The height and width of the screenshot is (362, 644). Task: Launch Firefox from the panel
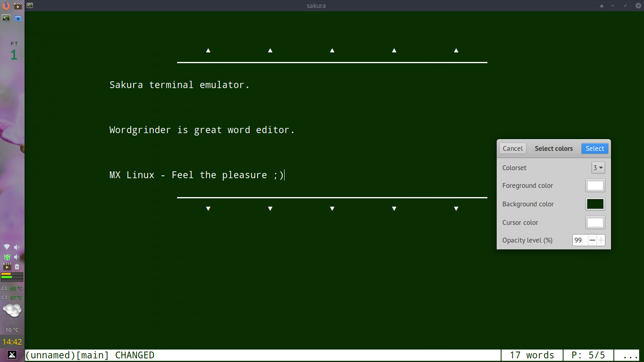[6, 6]
